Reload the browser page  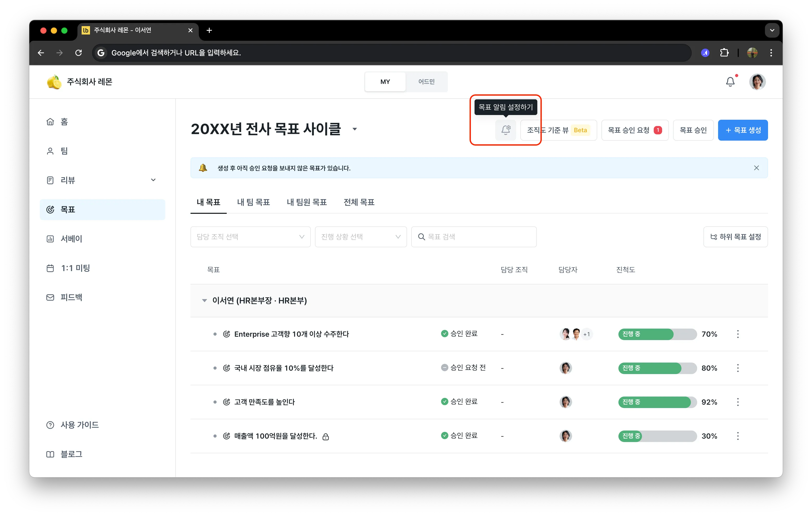tap(78, 53)
